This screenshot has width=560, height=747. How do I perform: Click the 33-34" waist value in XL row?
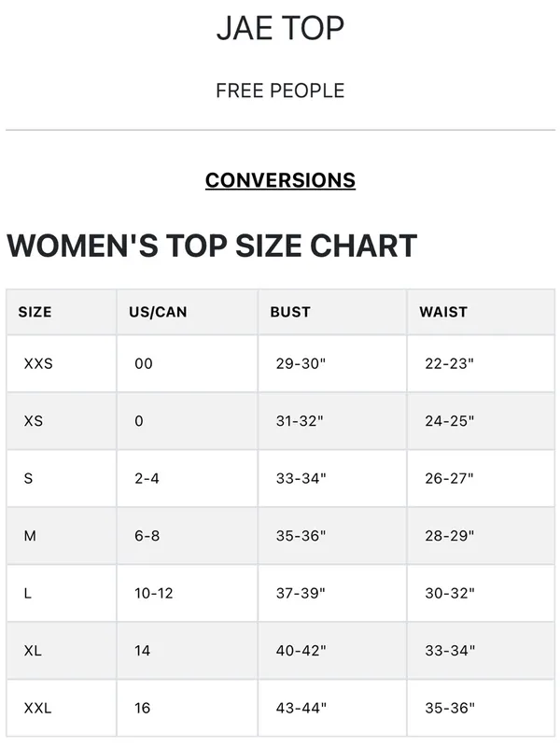click(450, 651)
